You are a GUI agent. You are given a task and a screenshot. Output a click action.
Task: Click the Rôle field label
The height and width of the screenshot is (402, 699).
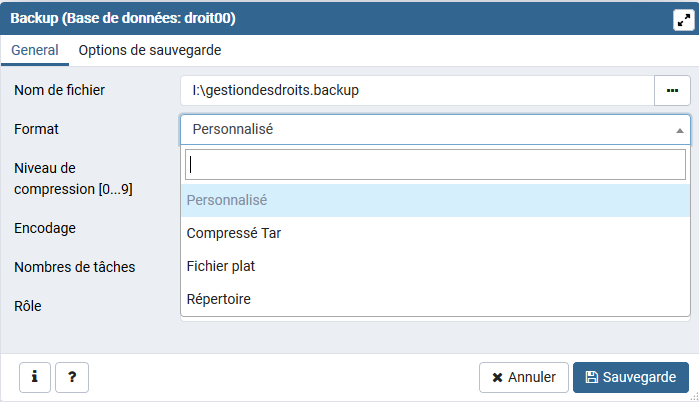(x=28, y=306)
